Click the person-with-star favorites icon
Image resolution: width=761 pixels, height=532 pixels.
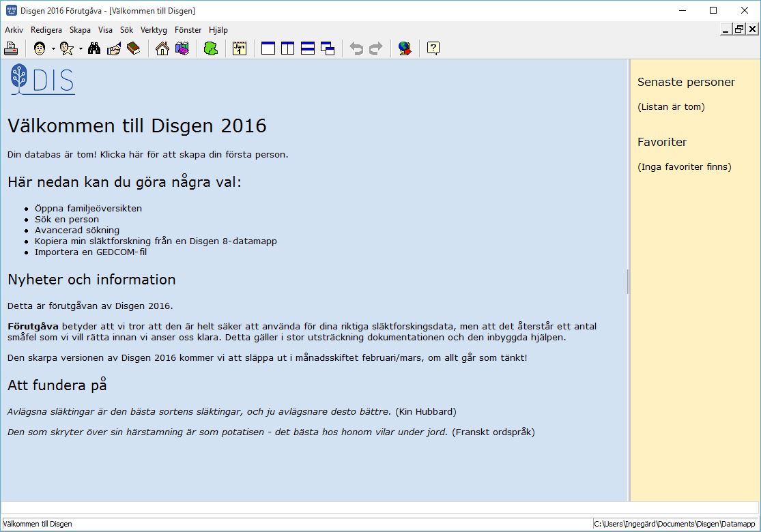67,48
